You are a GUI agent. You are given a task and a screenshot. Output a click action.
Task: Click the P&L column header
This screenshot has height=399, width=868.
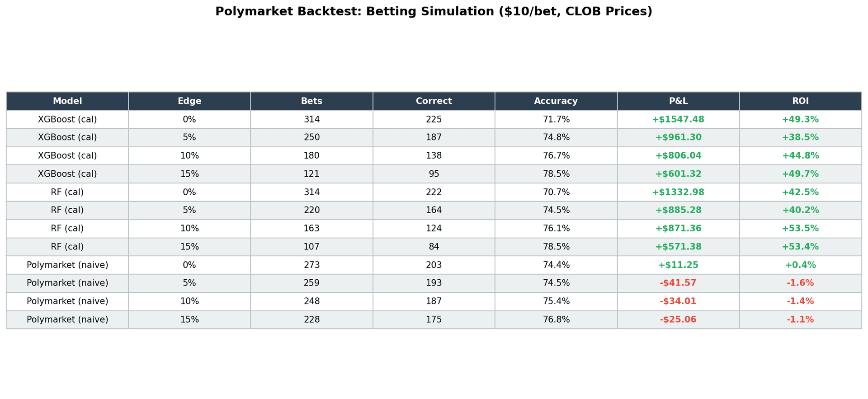pos(678,101)
